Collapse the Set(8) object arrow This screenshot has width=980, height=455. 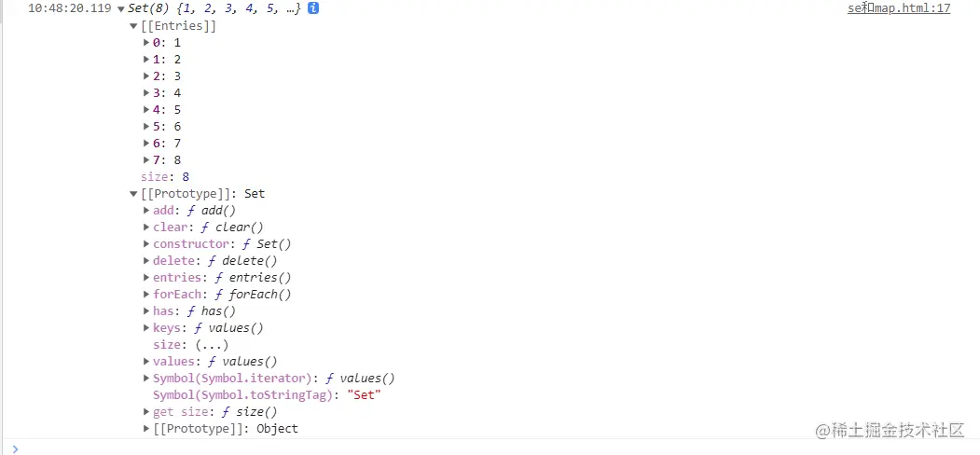click(x=120, y=9)
